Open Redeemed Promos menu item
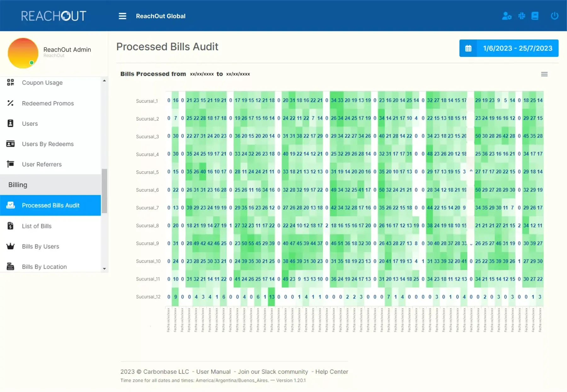 point(50,103)
